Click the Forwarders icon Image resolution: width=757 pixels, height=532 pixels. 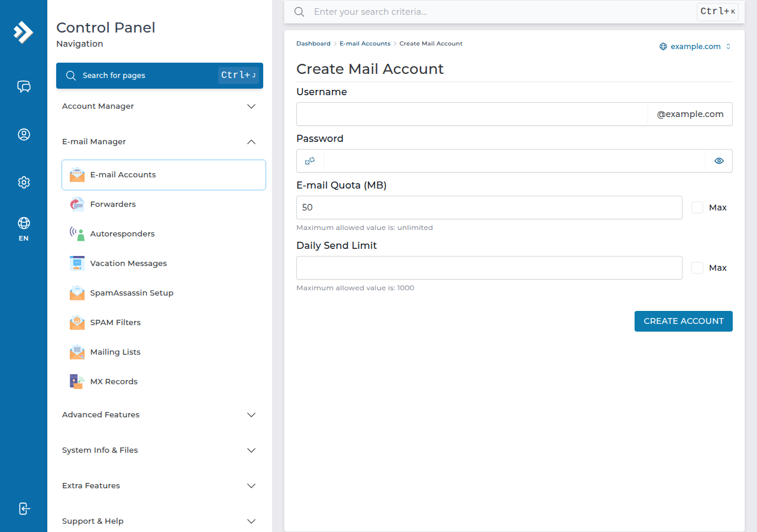(x=77, y=204)
